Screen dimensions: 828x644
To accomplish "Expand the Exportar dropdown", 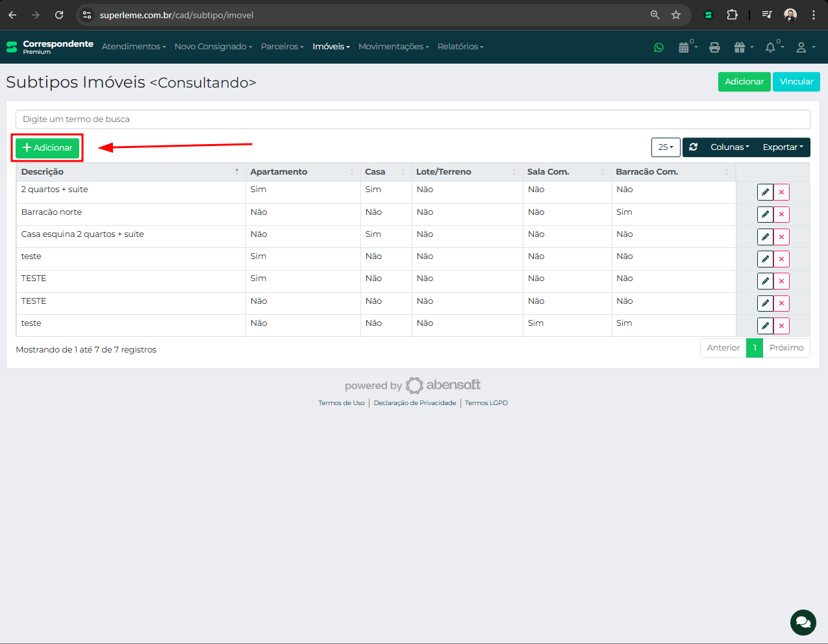I will [783, 147].
